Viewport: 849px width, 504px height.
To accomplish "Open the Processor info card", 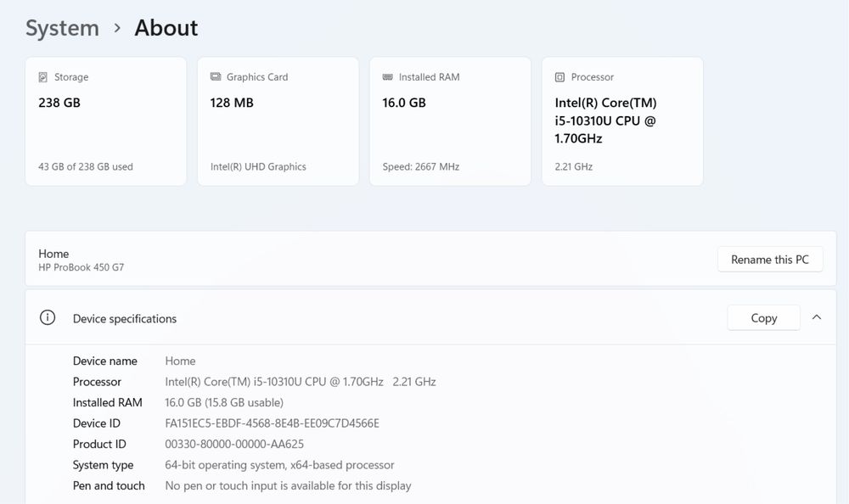I will pyautogui.click(x=622, y=121).
